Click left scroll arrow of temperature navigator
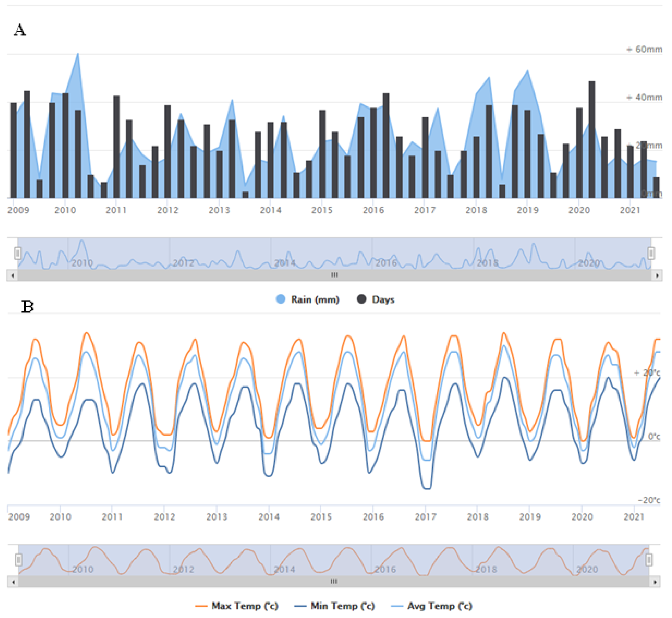This screenshot has height=618, width=672. tap(13, 582)
